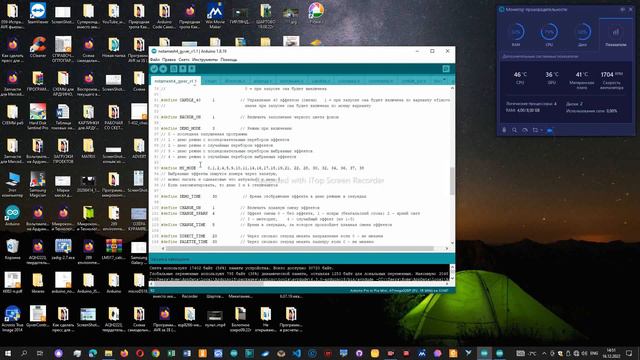Viewport: 640px width, 360px height.
Task: Select the CCleaner desktop icon
Action: (x=38, y=47)
